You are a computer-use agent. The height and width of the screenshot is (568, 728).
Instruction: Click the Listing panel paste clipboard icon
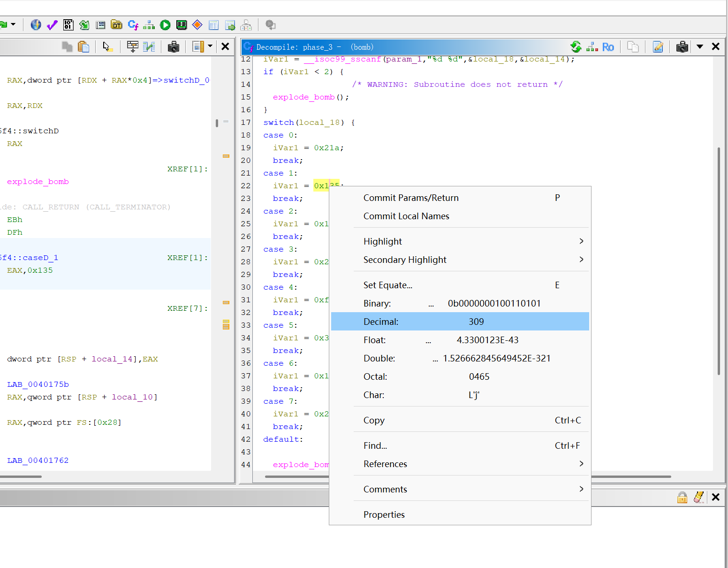(83, 46)
